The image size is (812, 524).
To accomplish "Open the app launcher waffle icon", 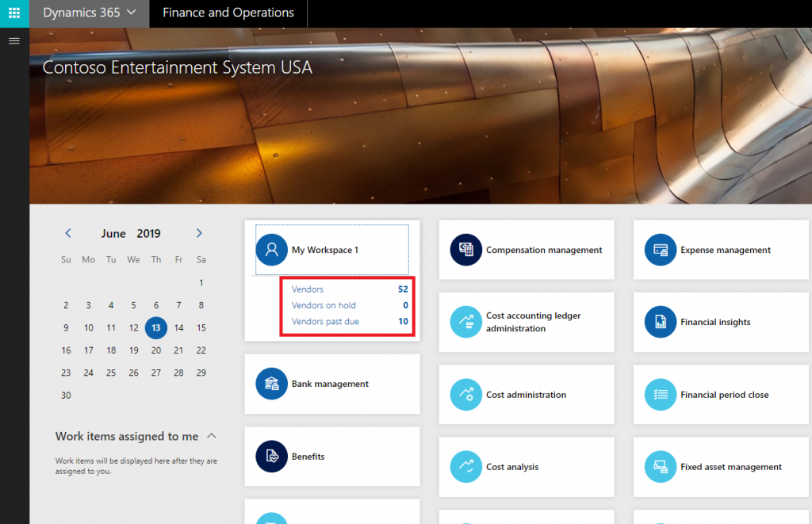I will point(14,13).
